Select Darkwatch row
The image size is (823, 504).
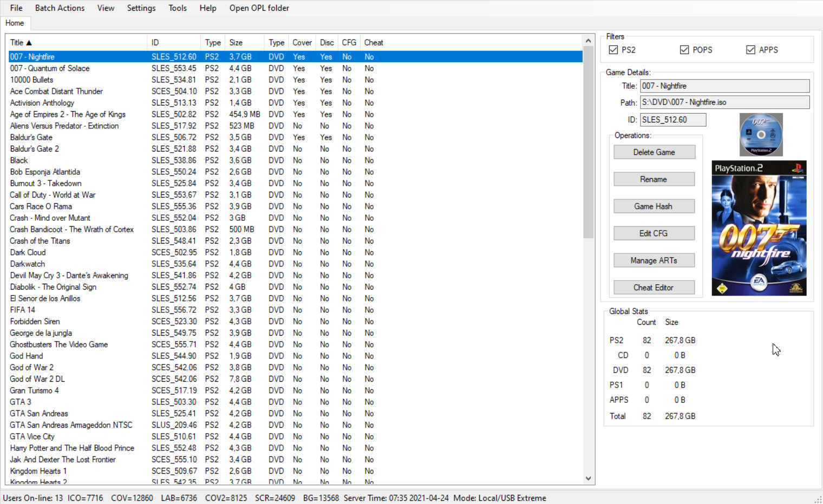(x=295, y=264)
